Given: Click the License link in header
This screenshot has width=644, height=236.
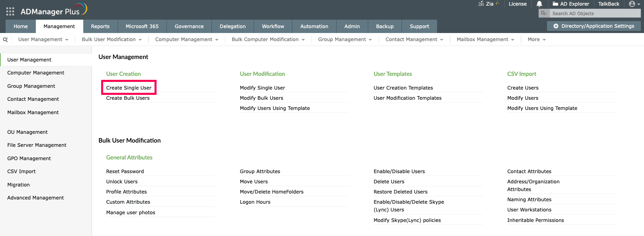Looking at the screenshot, I should click(x=518, y=4).
